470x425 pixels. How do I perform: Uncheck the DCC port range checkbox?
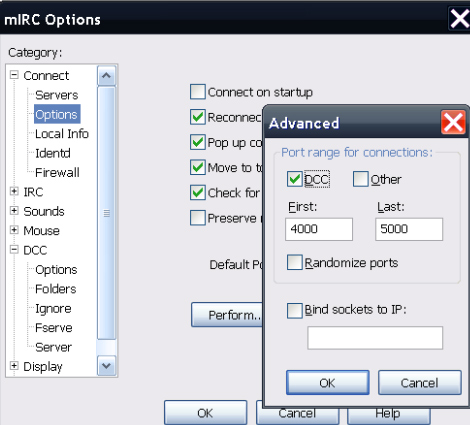pos(295,179)
